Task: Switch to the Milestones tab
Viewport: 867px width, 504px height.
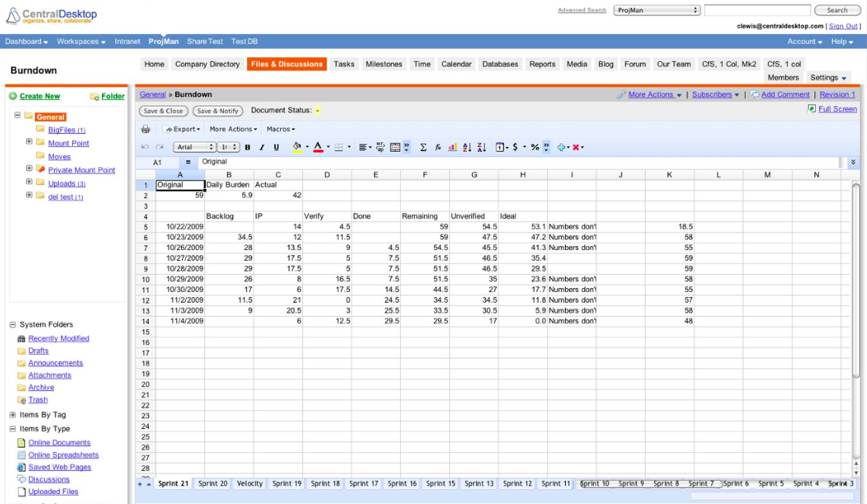Action: point(384,64)
